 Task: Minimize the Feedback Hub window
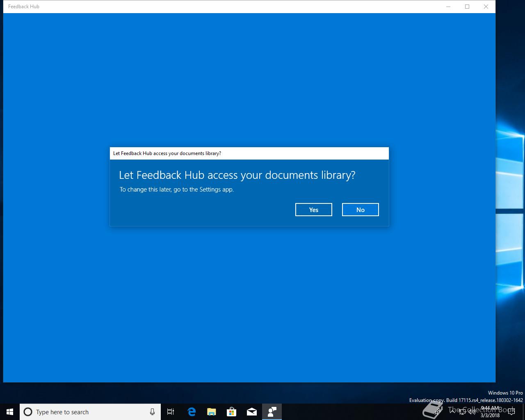click(448, 7)
